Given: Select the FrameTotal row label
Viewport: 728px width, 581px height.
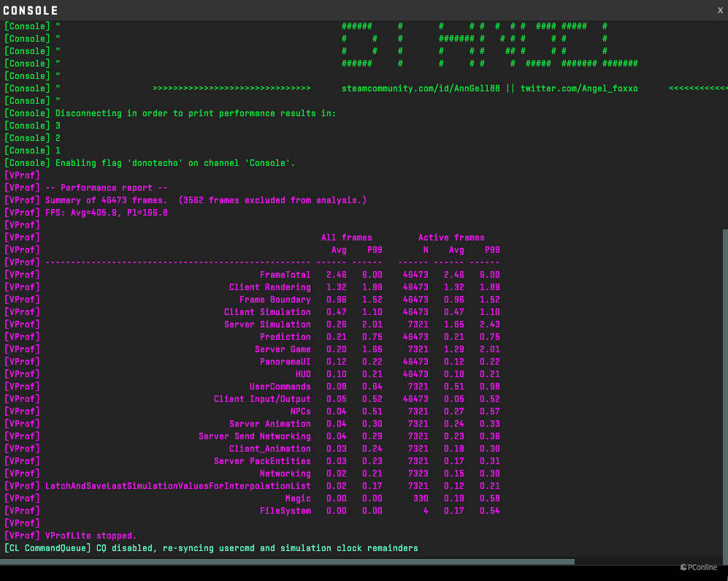Looking at the screenshot, I should (x=285, y=275).
